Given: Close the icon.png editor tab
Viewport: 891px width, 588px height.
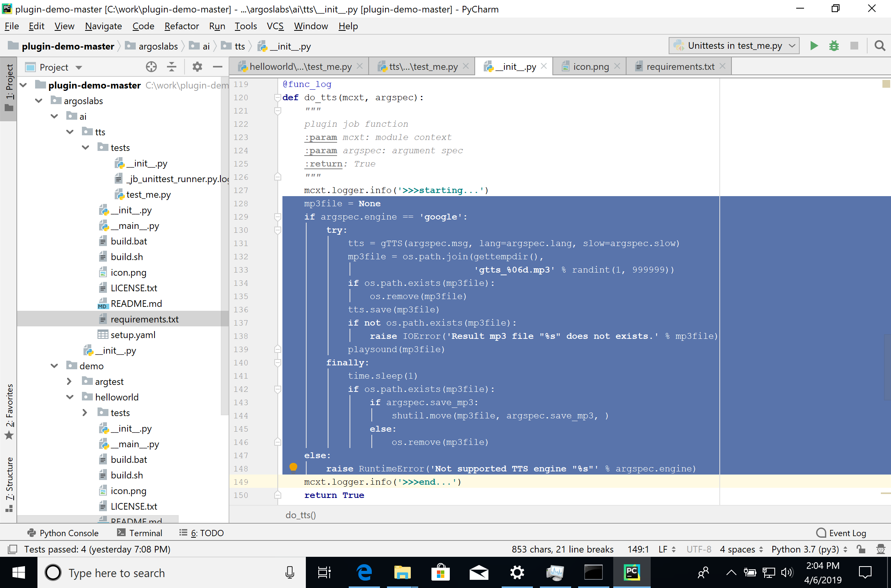Looking at the screenshot, I should 617,66.
